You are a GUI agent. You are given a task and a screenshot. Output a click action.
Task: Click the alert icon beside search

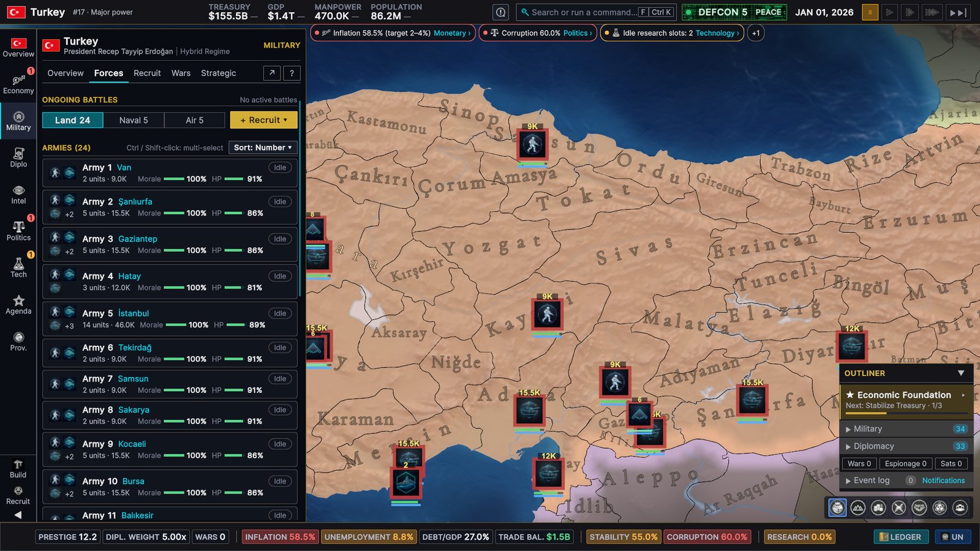(501, 12)
